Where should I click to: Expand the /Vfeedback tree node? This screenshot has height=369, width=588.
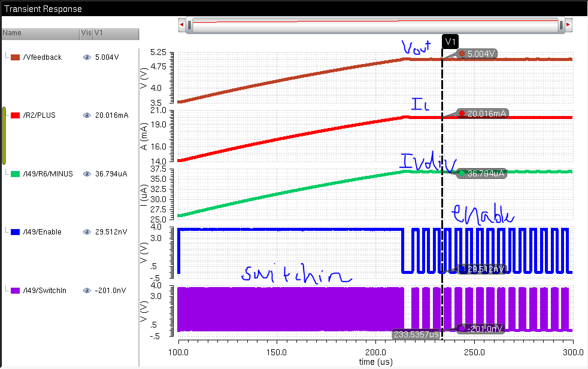click(7, 57)
